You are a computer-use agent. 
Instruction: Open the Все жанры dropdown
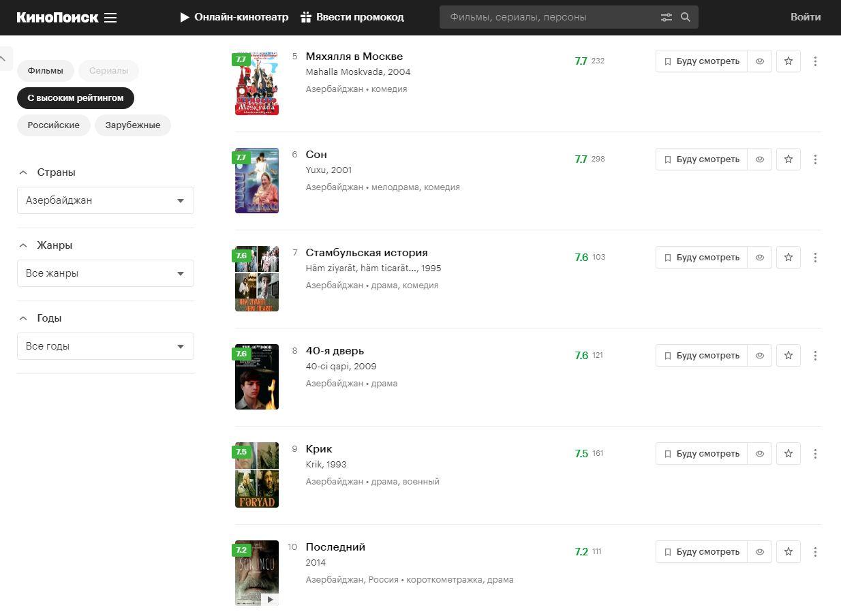pyautogui.click(x=106, y=273)
